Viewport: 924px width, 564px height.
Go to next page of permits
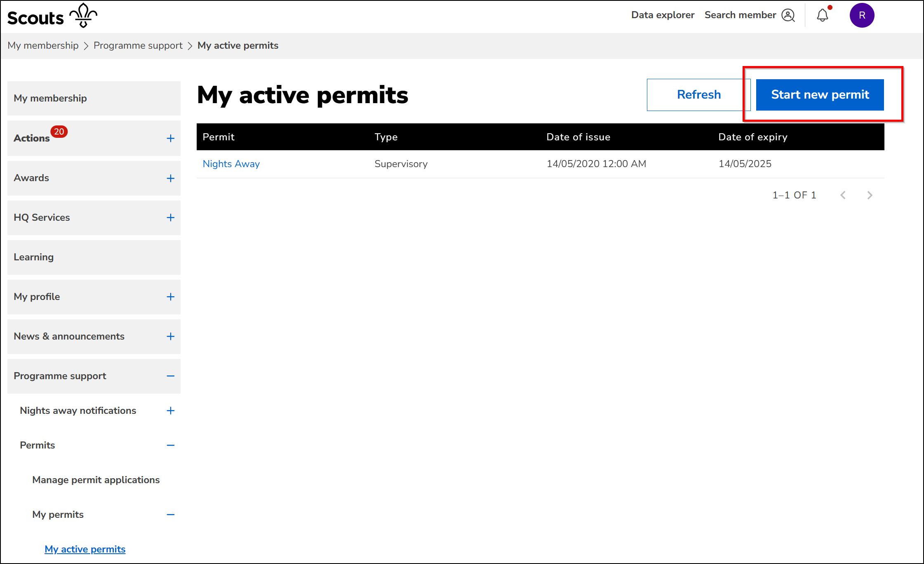(x=870, y=195)
